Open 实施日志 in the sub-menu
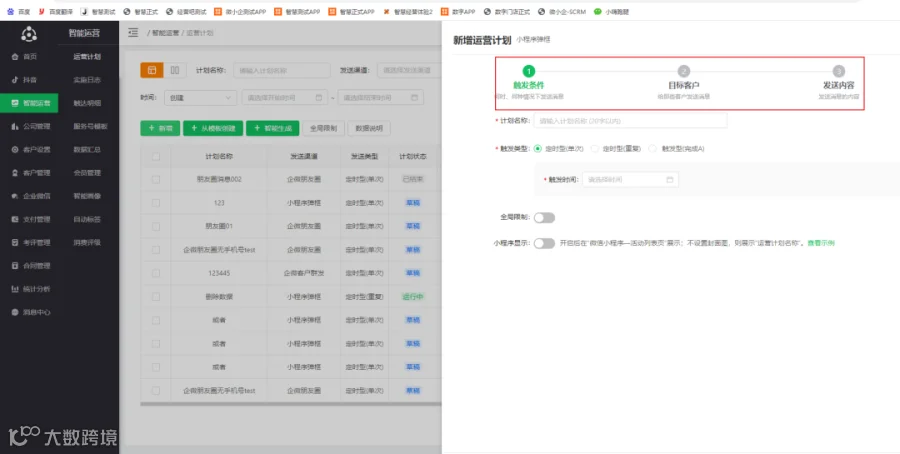Image resolution: width=900 pixels, height=454 pixels. click(87, 80)
